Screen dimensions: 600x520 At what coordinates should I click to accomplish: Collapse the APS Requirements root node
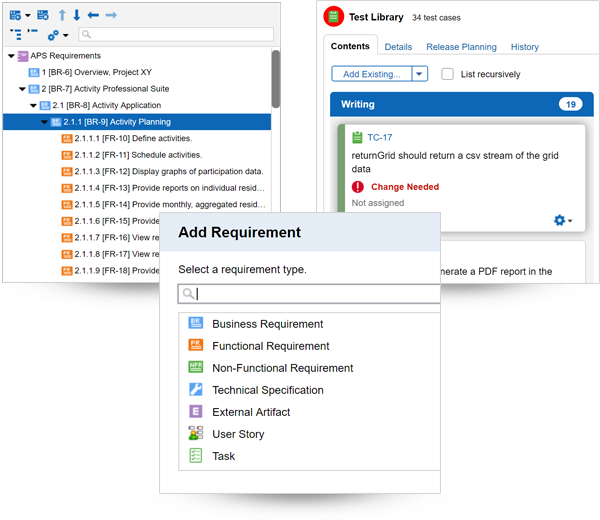point(11,56)
